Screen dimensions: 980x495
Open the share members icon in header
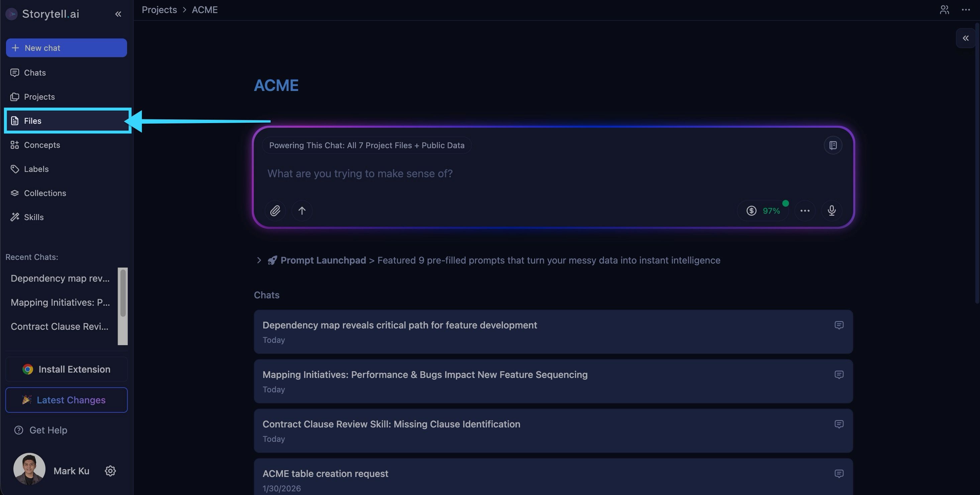pos(944,10)
